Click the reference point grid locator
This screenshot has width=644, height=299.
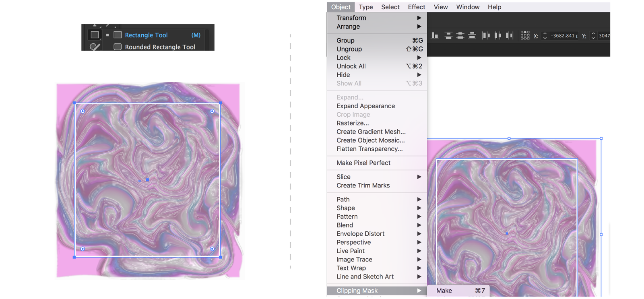(525, 35)
